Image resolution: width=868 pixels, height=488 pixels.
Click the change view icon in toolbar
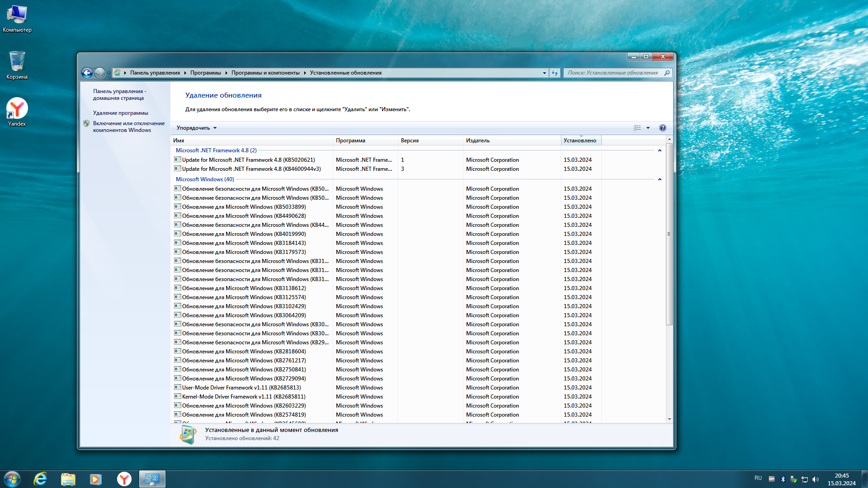(x=637, y=128)
